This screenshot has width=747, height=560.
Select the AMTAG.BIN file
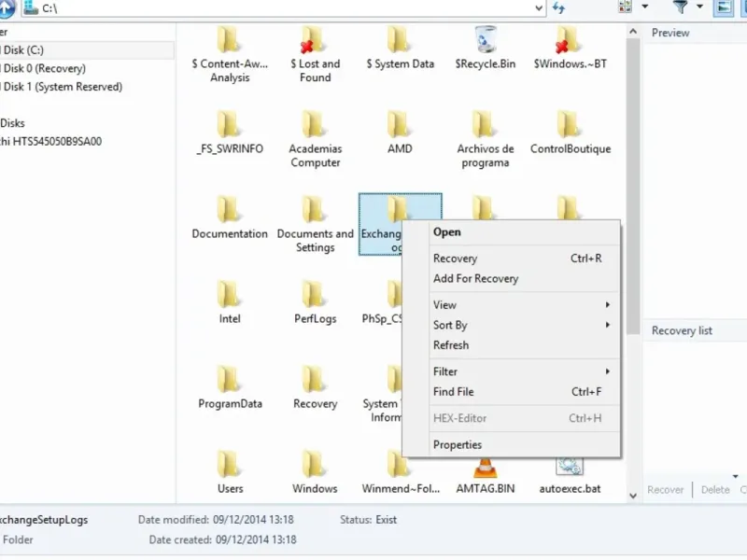[485, 476]
